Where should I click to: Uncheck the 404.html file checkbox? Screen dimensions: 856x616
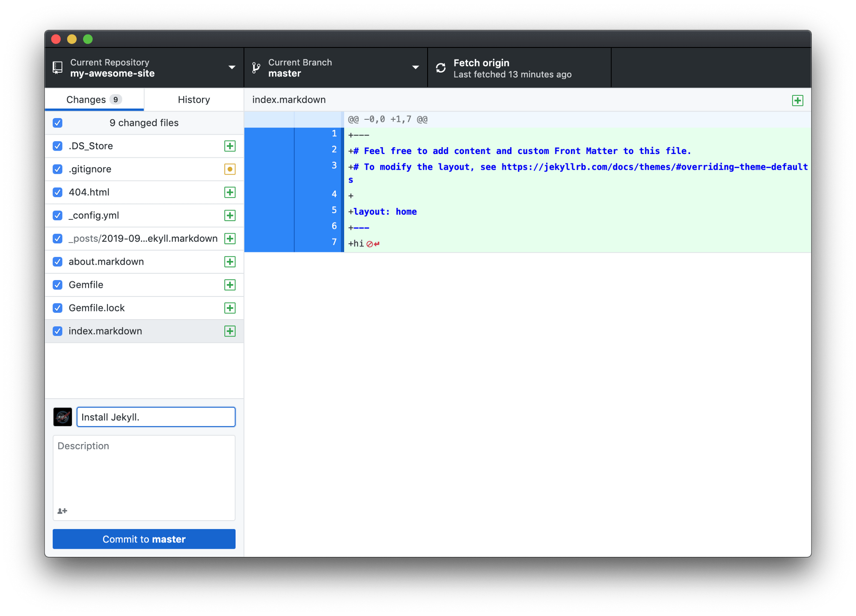tap(57, 192)
